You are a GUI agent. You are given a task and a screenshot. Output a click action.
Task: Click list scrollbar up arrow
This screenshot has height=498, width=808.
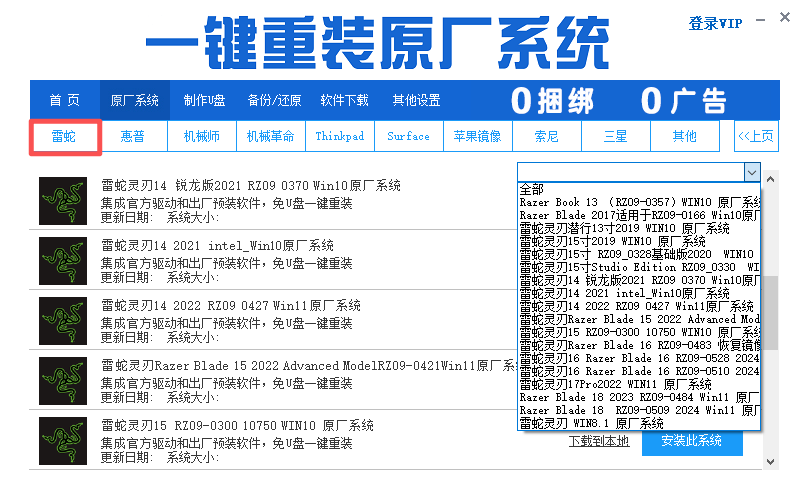770,179
